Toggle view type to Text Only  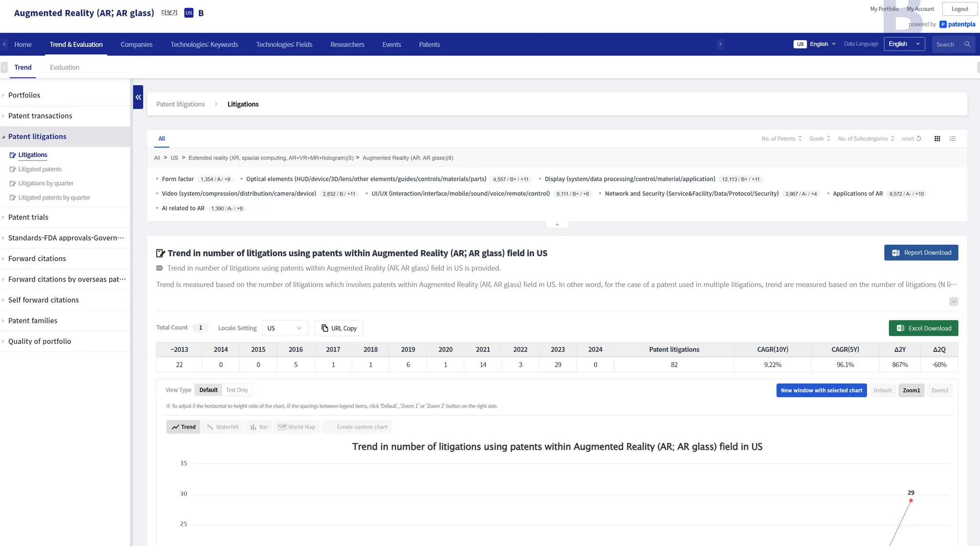(237, 390)
